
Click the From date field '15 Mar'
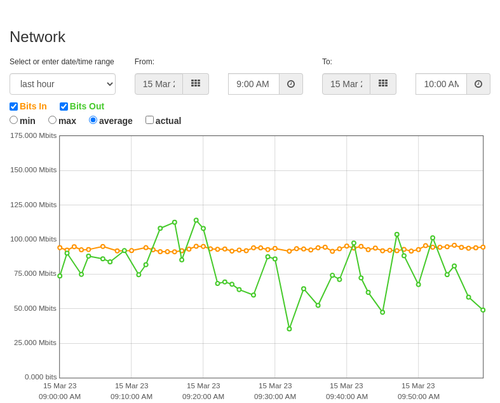pyautogui.click(x=159, y=84)
